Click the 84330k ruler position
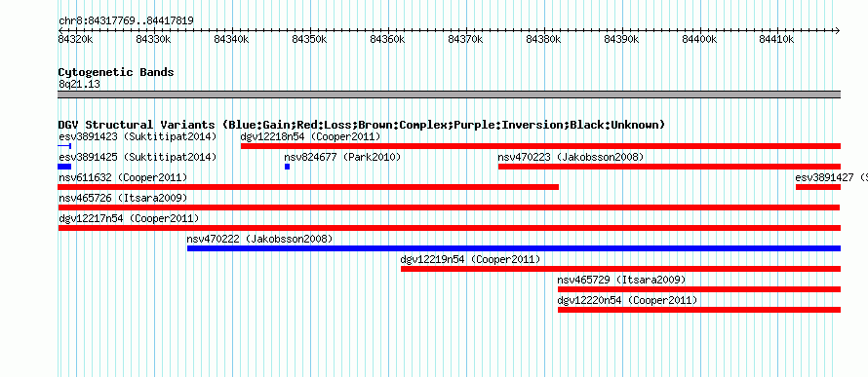 (153, 39)
